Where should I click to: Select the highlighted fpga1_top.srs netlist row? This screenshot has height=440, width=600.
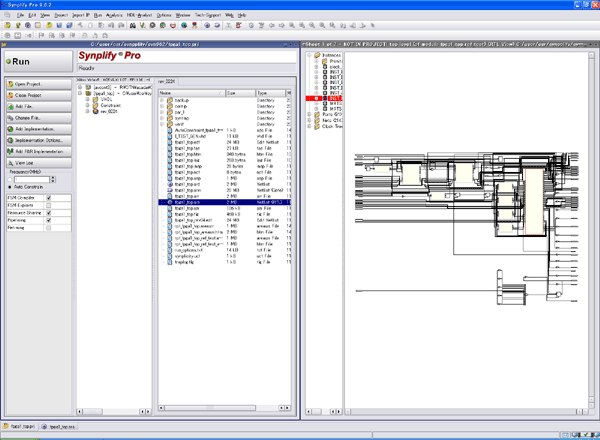click(225, 202)
